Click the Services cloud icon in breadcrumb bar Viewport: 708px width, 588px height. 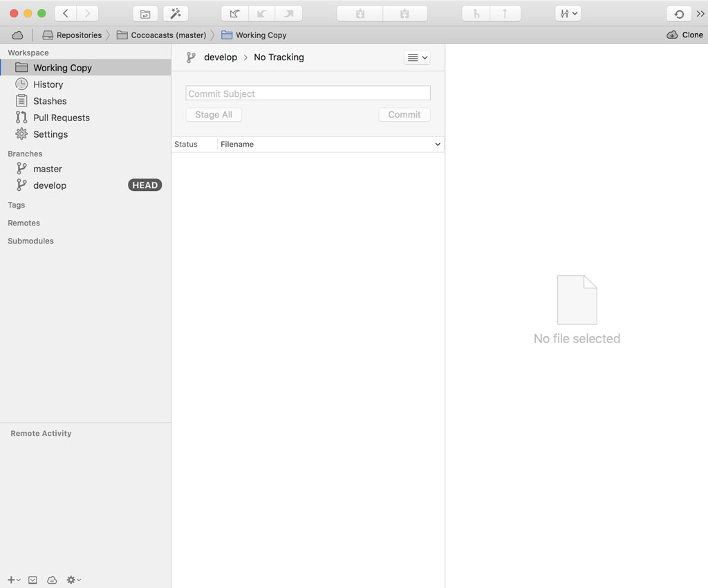coord(17,35)
